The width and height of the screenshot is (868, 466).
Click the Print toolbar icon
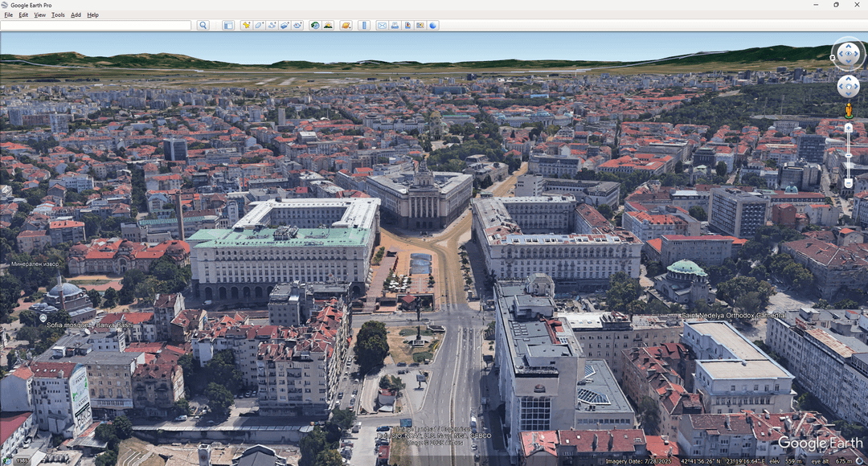click(x=395, y=26)
